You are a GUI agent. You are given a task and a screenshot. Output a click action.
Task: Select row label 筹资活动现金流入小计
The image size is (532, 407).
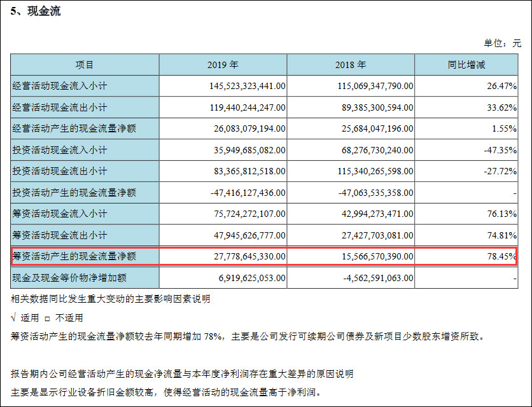tap(60, 214)
